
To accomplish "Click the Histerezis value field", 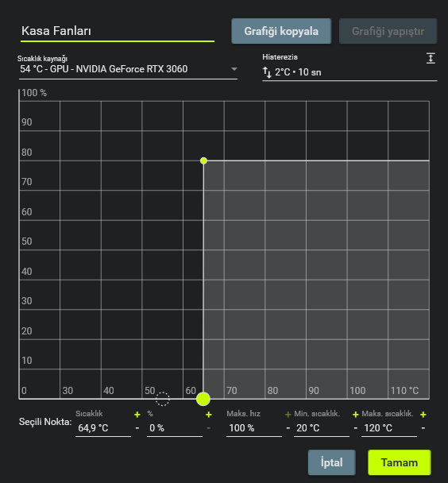I will (x=350, y=72).
